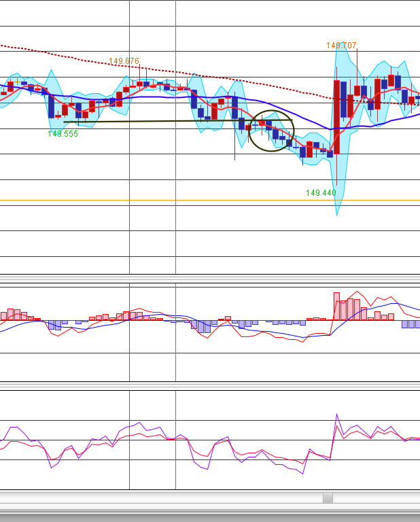Click the tall blue candle above 149.555
The height and width of the screenshot is (522, 420).
pyautogui.click(x=51, y=105)
